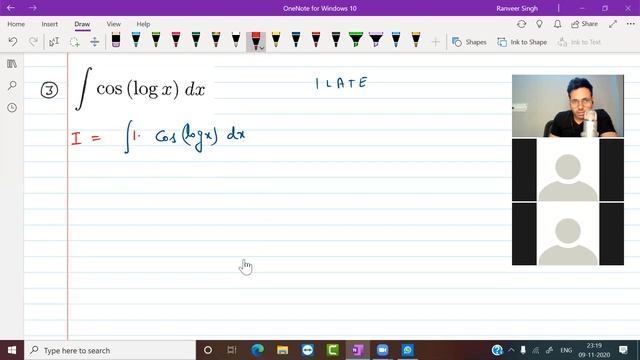Click the Ink to Text button
Screen dimensions: 640x360
[580, 42]
